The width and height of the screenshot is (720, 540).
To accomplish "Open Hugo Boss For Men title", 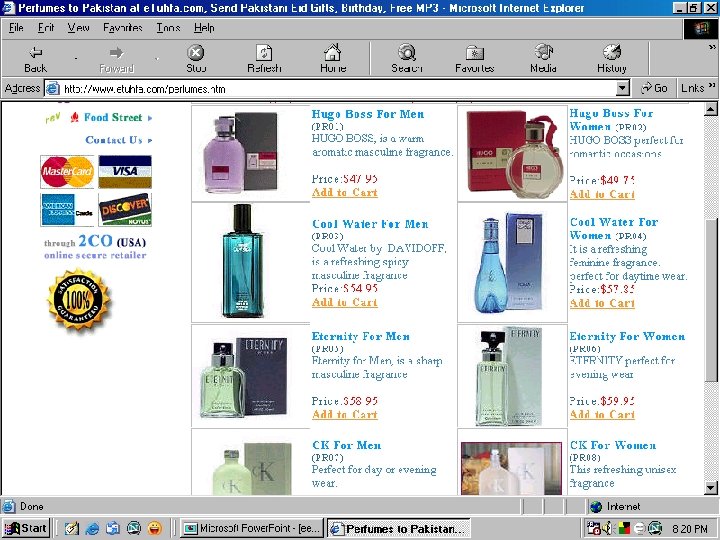I will pos(368,114).
